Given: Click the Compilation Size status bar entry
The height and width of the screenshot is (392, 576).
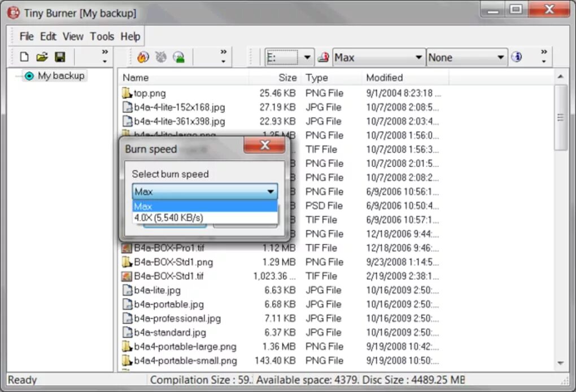Looking at the screenshot, I should 201,380.
